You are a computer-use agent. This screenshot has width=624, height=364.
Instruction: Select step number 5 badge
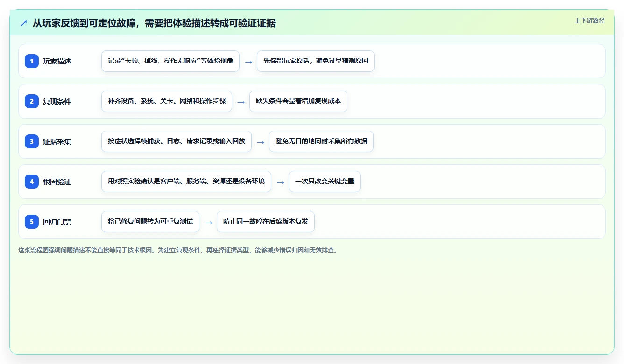coord(32,222)
